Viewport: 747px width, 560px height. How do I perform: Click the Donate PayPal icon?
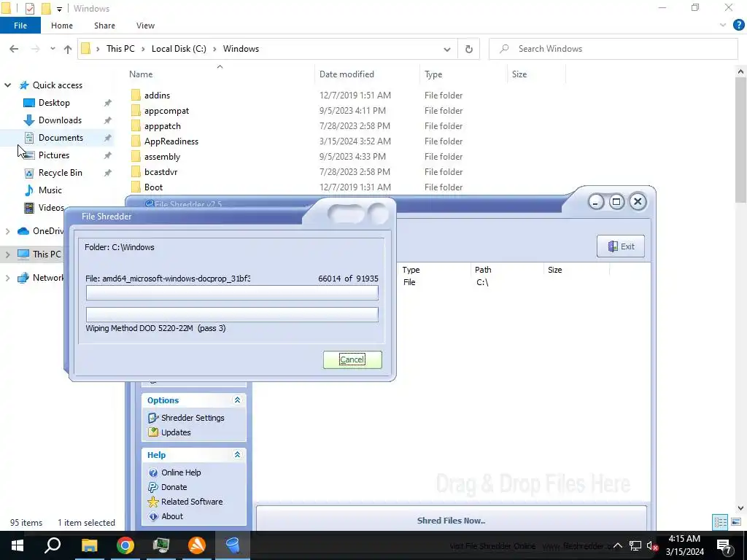tap(153, 487)
